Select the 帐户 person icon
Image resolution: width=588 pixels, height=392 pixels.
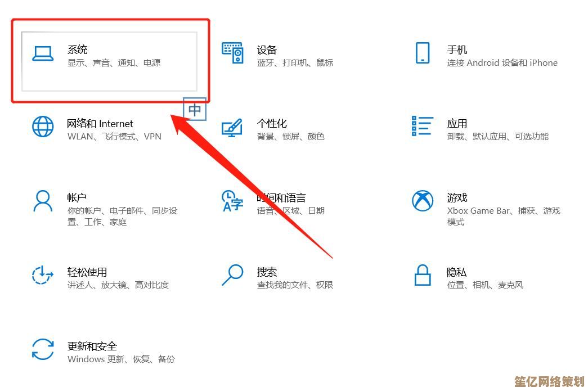43,201
